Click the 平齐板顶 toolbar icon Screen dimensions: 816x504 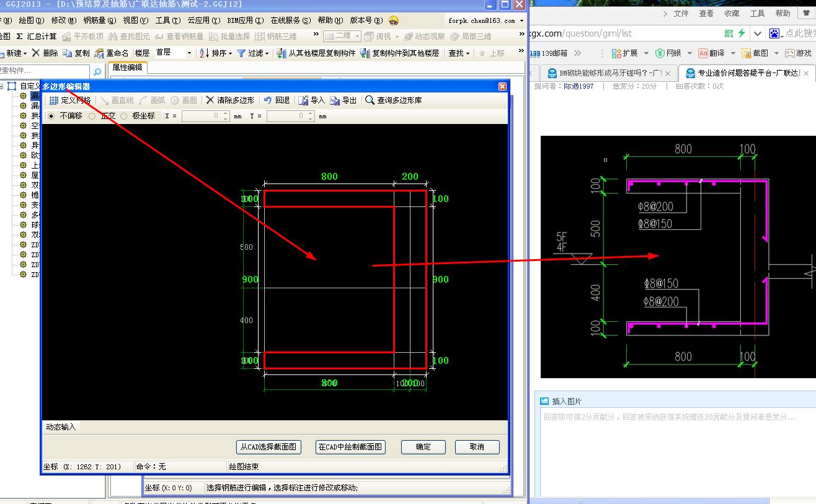point(66,37)
